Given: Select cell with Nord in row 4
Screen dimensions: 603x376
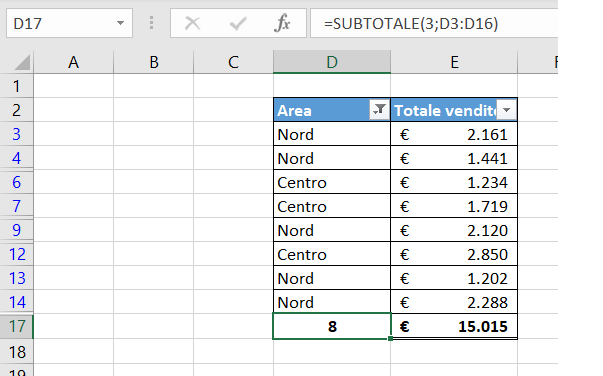Looking at the screenshot, I should click(332, 158).
